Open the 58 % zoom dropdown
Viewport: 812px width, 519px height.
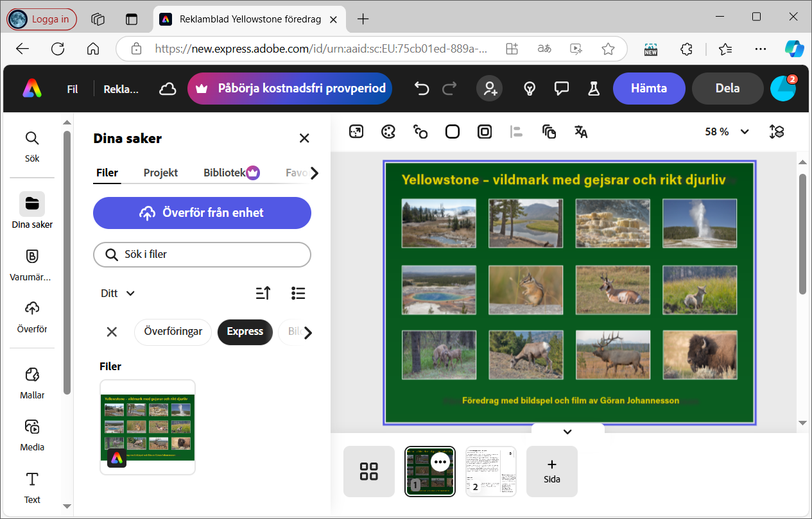tap(727, 132)
